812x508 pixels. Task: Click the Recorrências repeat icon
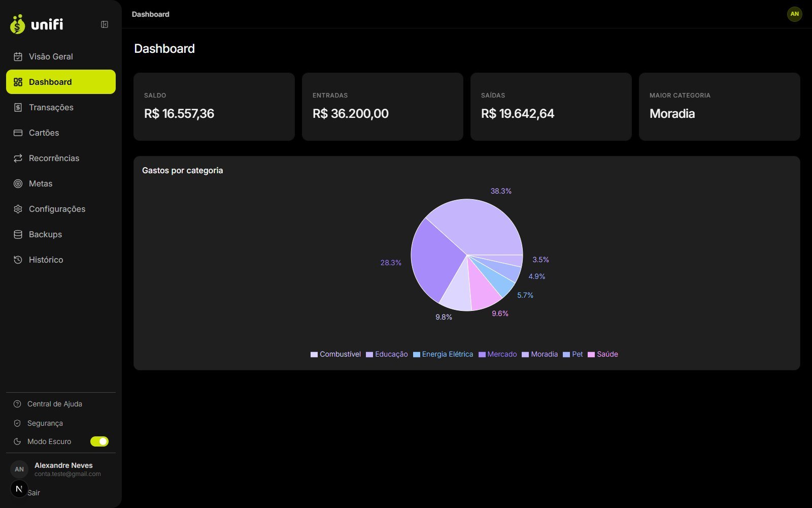click(x=18, y=158)
